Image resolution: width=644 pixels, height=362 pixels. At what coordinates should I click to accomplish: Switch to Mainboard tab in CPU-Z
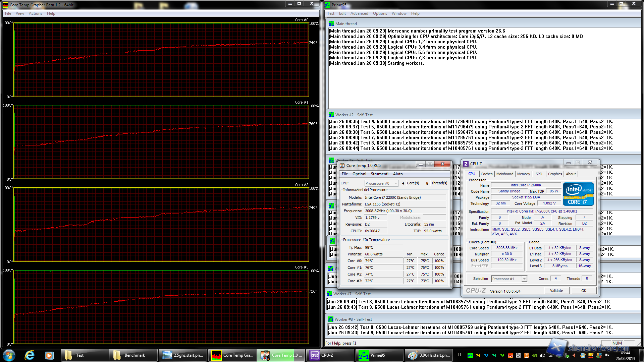pos(504,174)
